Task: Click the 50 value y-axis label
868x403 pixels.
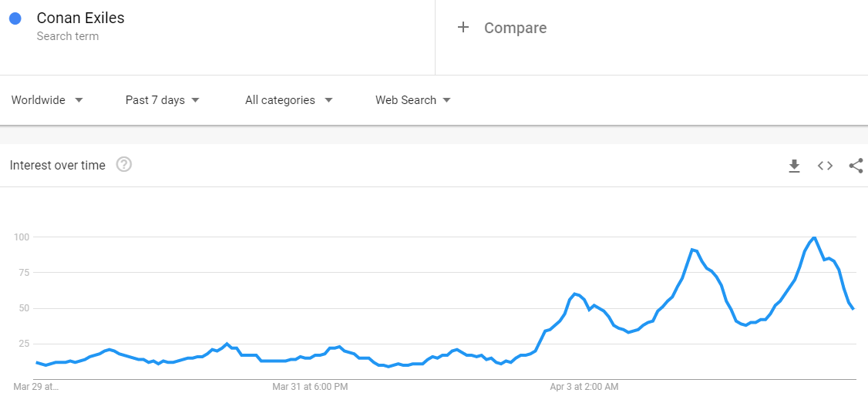Action: pos(25,308)
